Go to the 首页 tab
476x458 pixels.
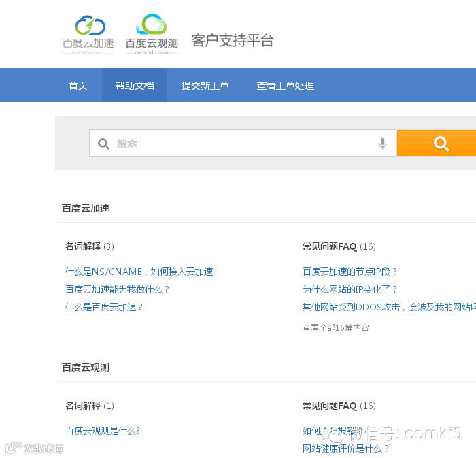[x=78, y=86]
